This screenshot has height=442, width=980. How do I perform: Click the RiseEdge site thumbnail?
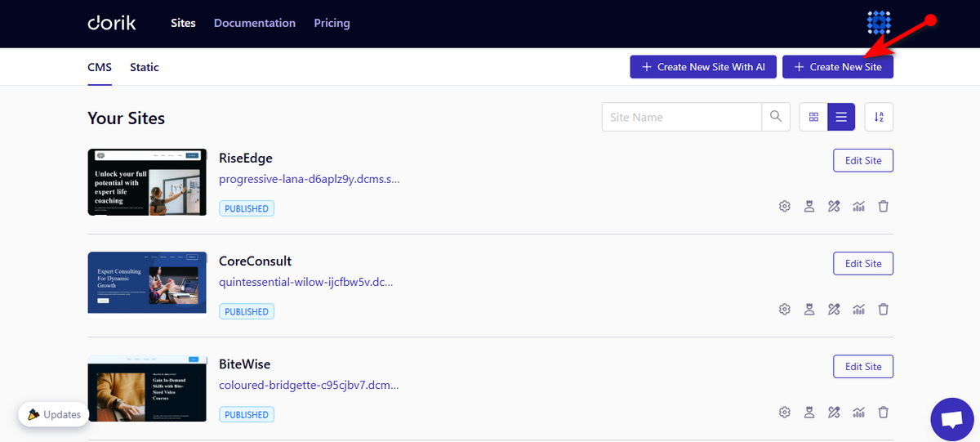(147, 182)
